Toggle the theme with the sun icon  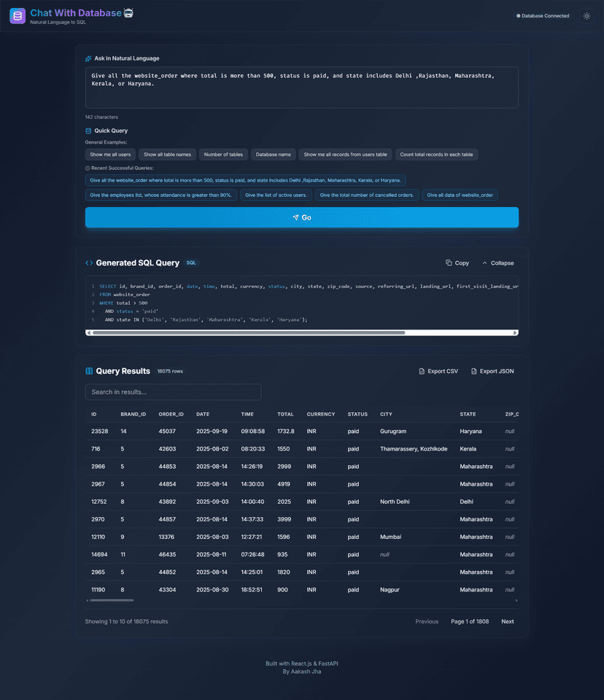[x=586, y=15]
